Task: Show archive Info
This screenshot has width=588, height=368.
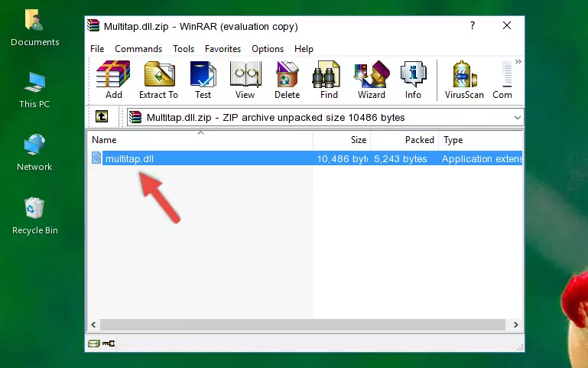Action: (413, 80)
